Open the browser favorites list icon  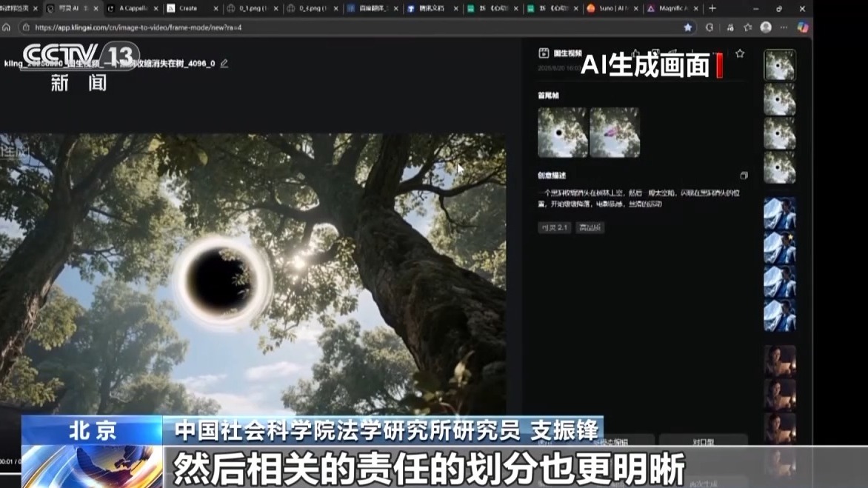click(x=748, y=27)
